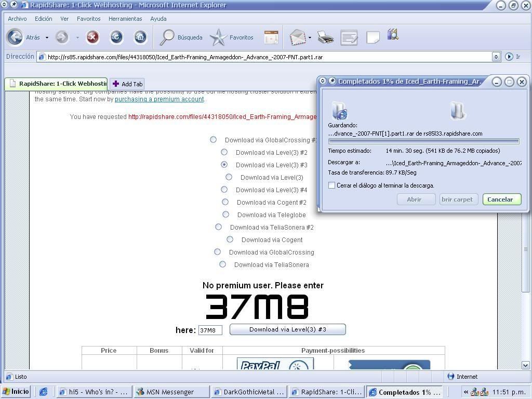Check Cerrar el diálogo al terminar
532x399 pixels.
[331, 185]
